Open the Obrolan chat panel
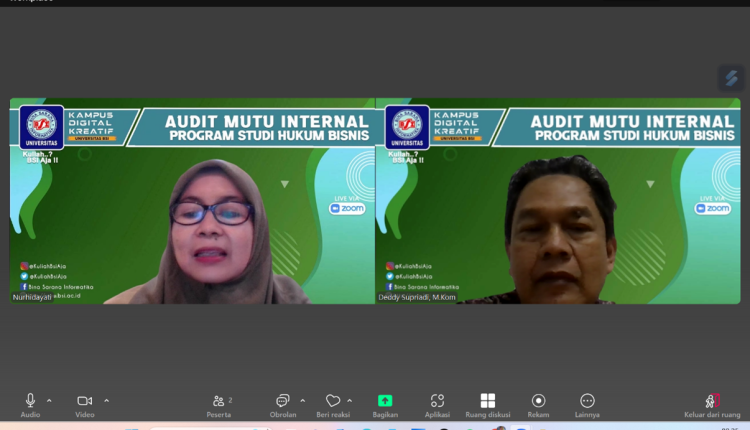This screenshot has width=750, height=430. point(283,405)
